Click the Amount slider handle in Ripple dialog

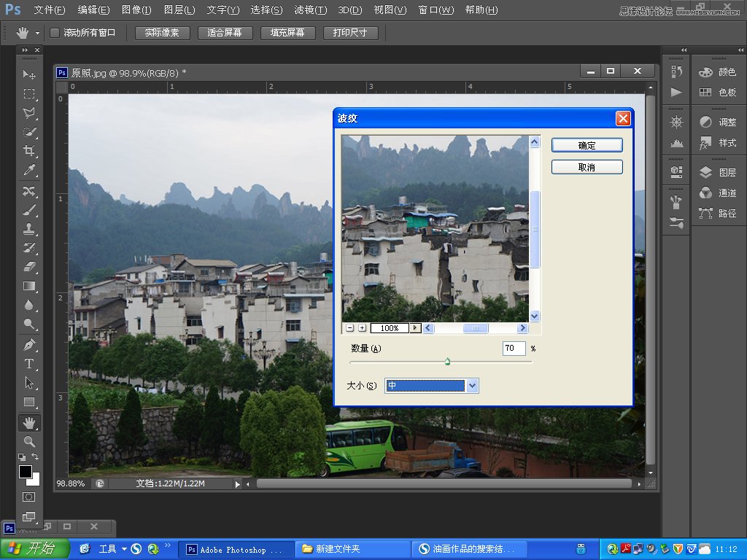pyautogui.click(x=447, y=362)
